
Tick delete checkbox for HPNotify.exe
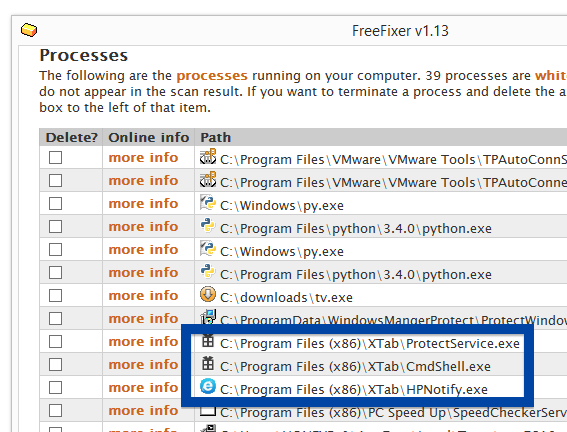(55, 388)
